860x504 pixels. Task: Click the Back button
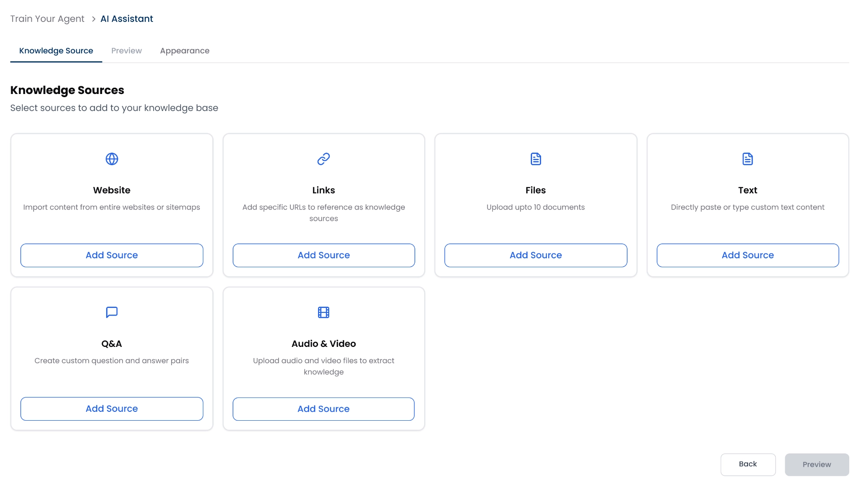pos(748,464)
